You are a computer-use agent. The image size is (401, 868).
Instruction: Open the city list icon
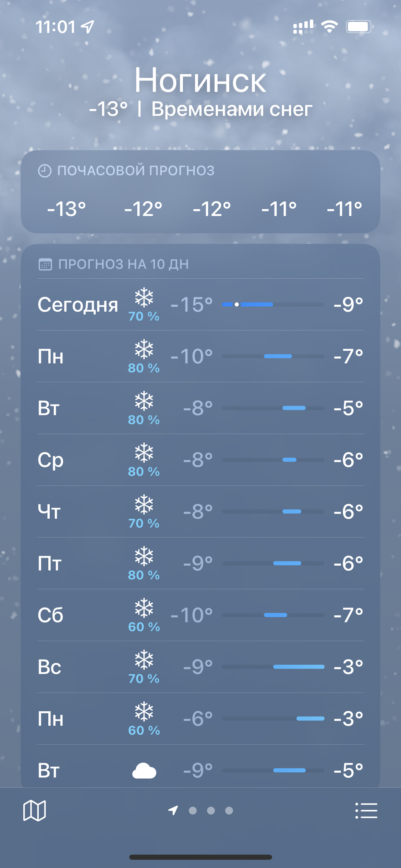tap(366, 810)
